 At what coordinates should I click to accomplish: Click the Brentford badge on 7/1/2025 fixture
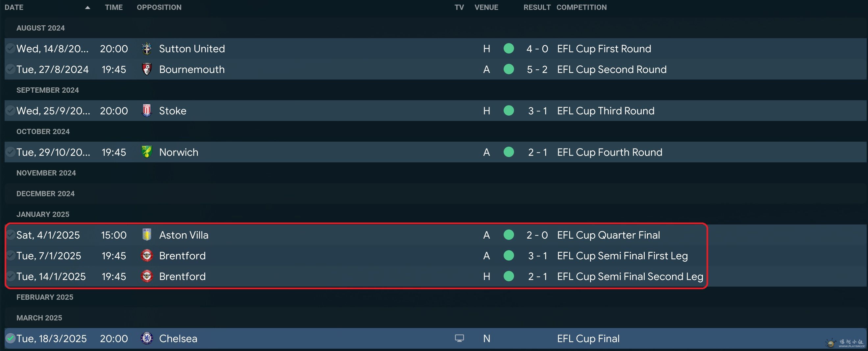(147, 256)
